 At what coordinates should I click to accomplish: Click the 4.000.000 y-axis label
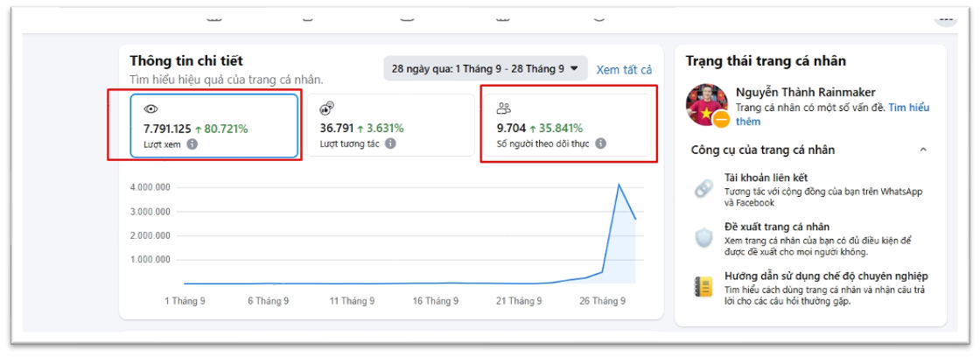coord(150,187)
